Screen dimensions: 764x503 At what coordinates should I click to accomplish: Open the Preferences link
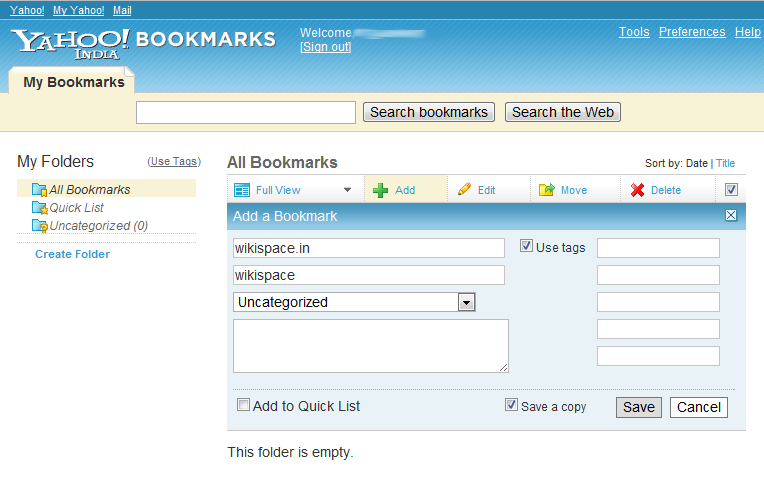click(692, 32)
